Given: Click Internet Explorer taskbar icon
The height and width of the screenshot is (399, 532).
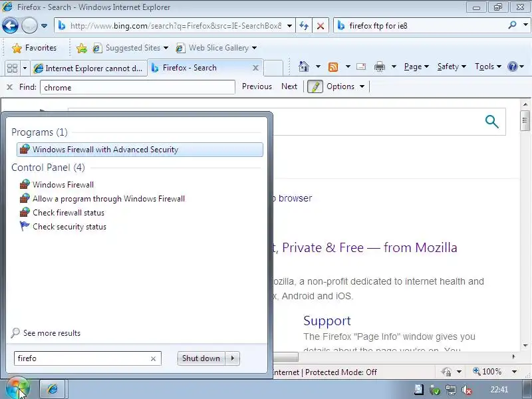Looking at the screenshot, I should [x=53, y=389].
